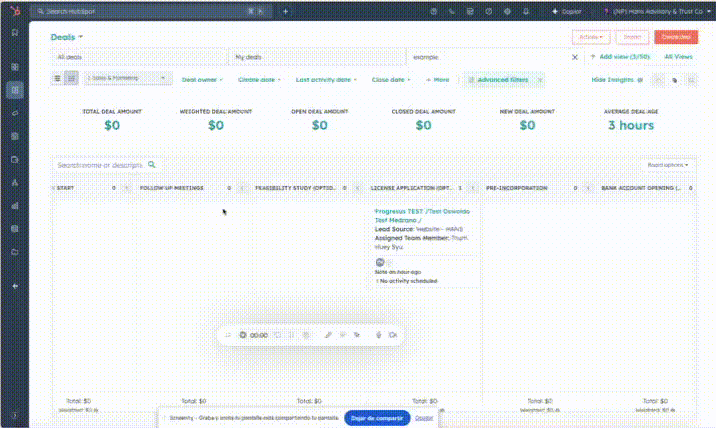This screenshot has height=428, width=716.
Task: Open the account menu for Hams Advisory & Trust Co
Action: pos(658,11)
